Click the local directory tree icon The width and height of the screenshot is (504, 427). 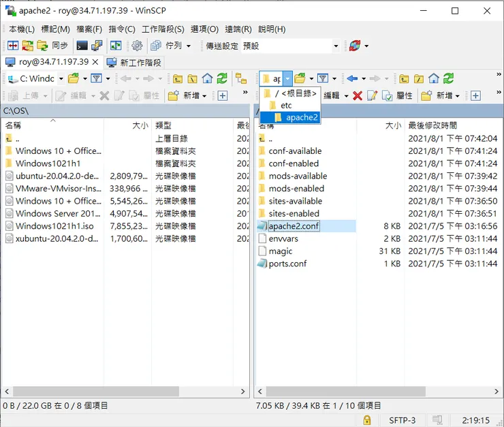241,78
